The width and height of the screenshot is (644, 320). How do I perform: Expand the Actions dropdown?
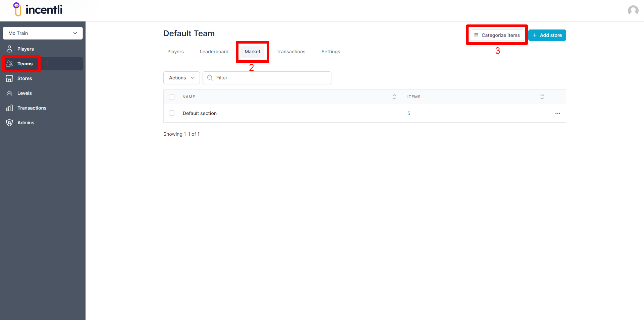[x=181, y=78]
